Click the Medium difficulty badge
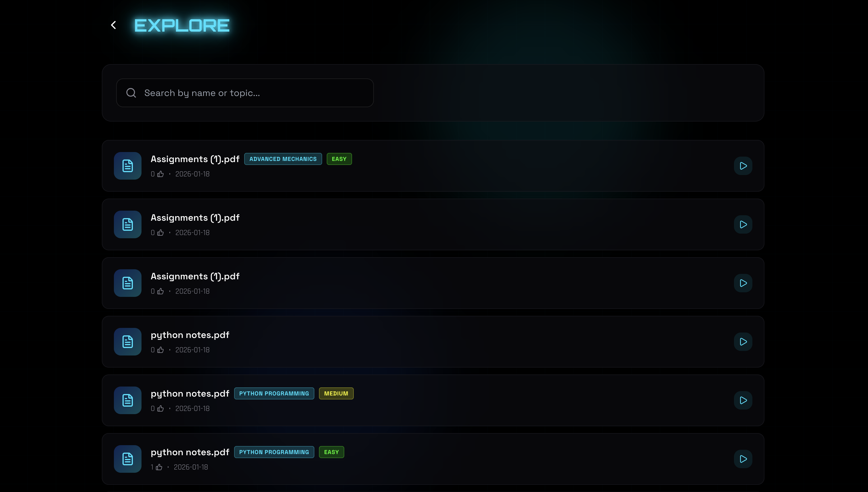 336,393
